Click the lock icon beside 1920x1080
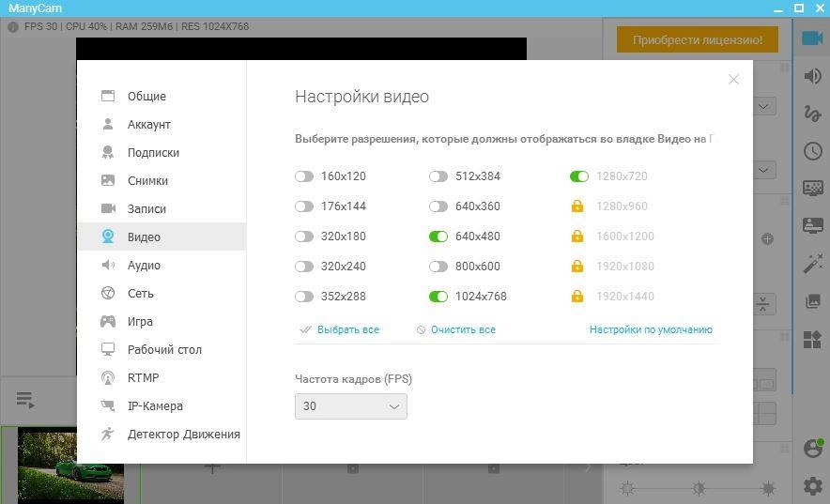This screenshot has height=504, width=830. 577,266
